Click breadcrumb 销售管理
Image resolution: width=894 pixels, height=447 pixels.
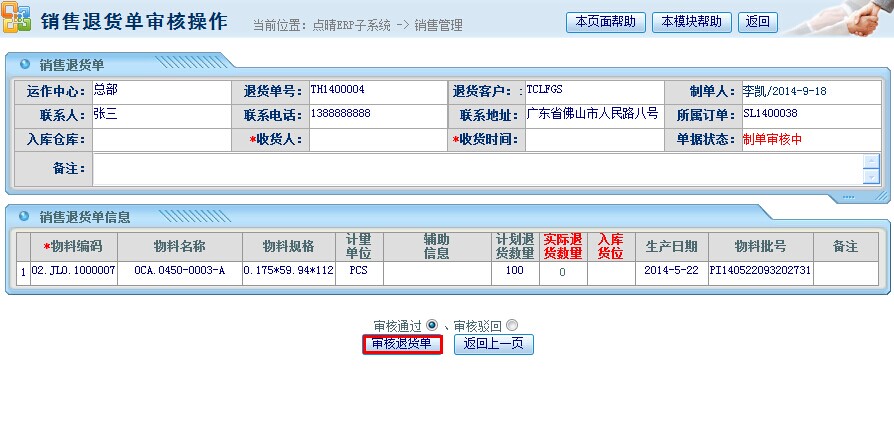(438, 25)
